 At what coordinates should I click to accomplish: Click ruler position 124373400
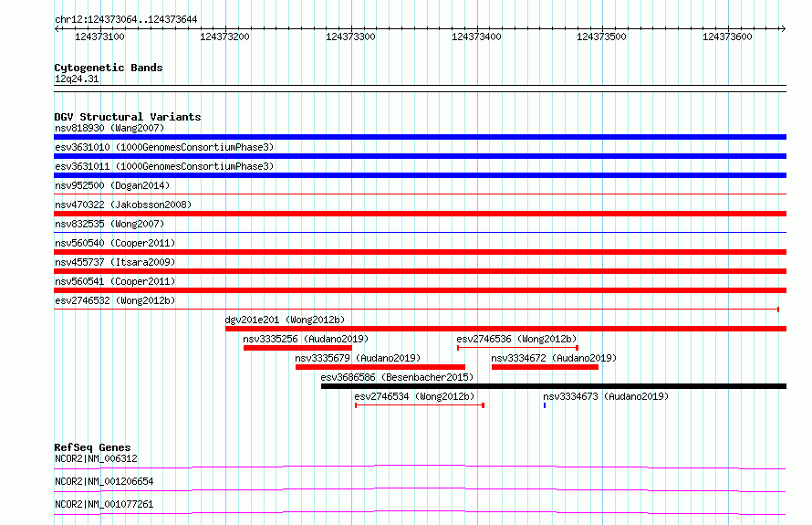point(476,37)
